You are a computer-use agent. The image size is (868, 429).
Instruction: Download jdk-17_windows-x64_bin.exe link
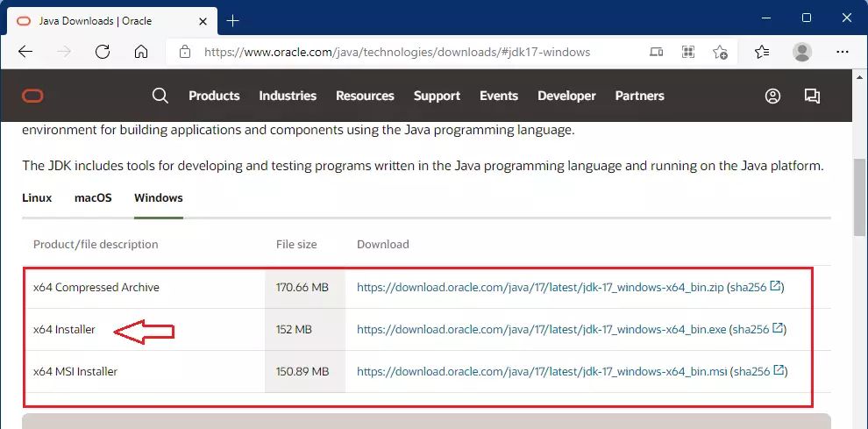pos(541,330)
